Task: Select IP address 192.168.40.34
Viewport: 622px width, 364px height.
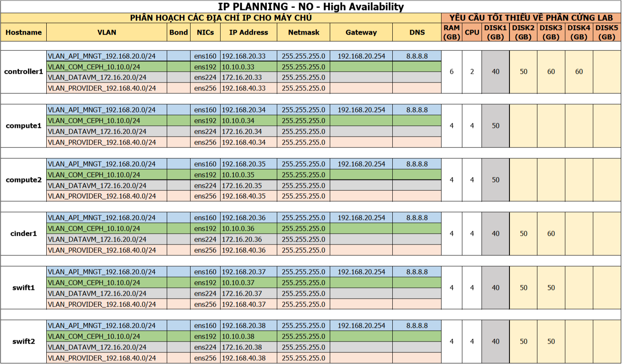Action: [x=249, y=142]
